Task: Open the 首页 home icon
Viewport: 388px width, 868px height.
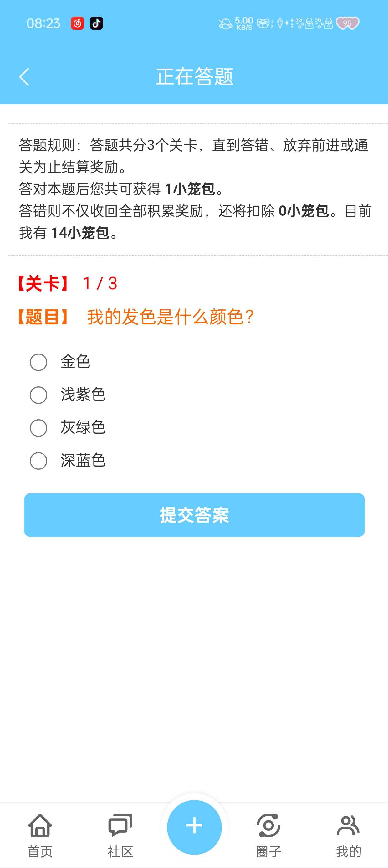Action: point(40,825)
